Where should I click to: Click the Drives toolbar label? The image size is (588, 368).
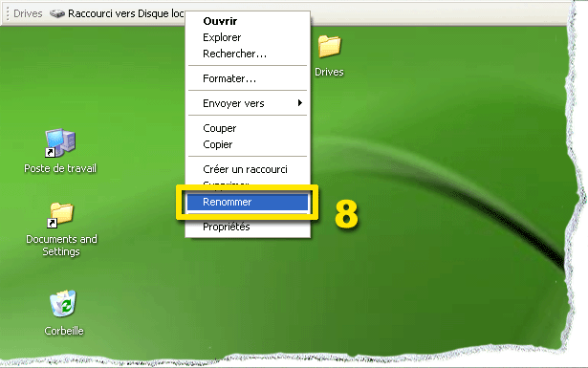[x=28, y=13]
